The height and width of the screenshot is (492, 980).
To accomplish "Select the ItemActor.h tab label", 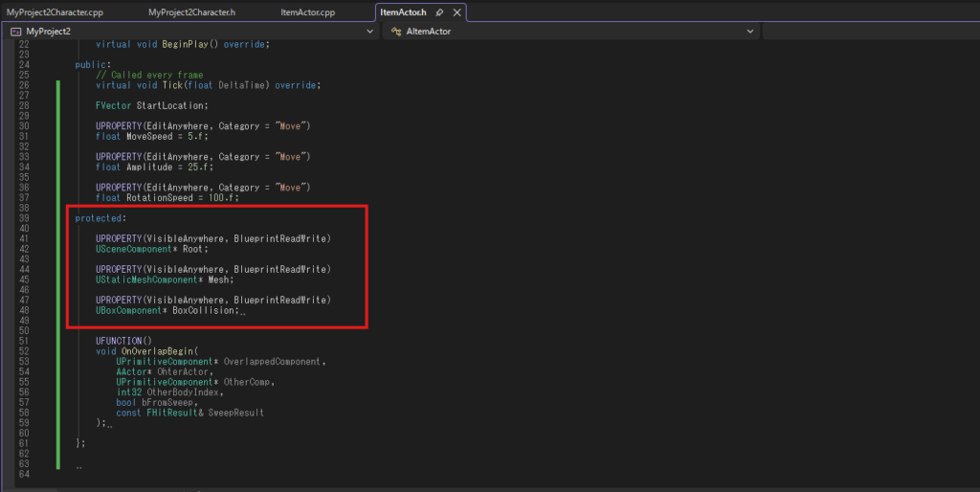I will tap(403, 12).
